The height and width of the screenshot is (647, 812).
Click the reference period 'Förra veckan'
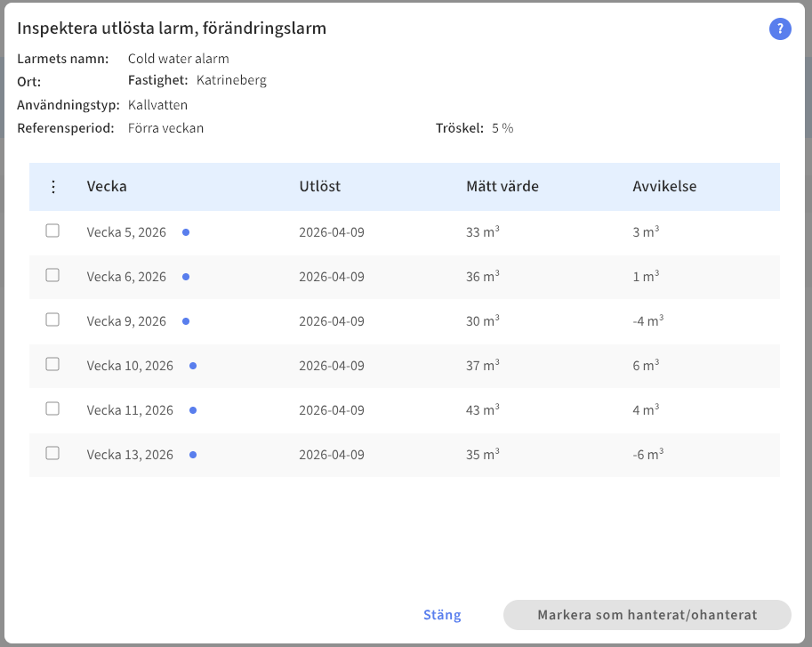pyautogui.click(x=165, y=128)
